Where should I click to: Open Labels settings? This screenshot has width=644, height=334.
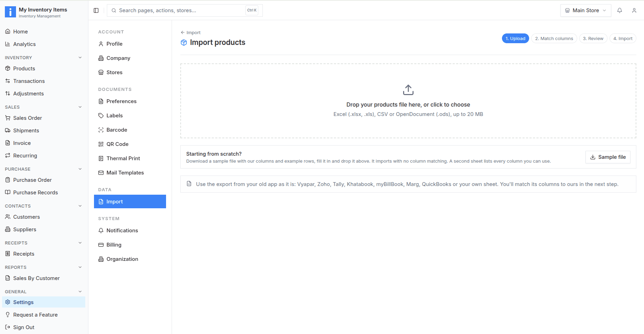(130, 116)
